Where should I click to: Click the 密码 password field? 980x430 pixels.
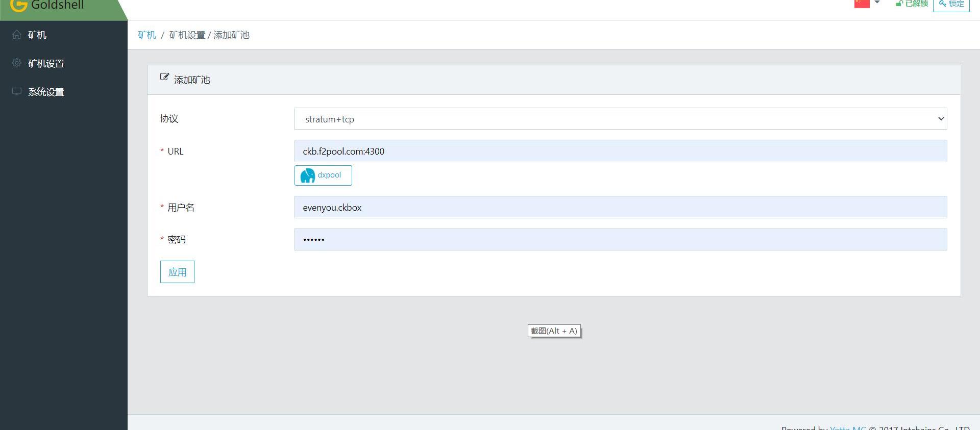pyautogui.click(x=620, y=239)
